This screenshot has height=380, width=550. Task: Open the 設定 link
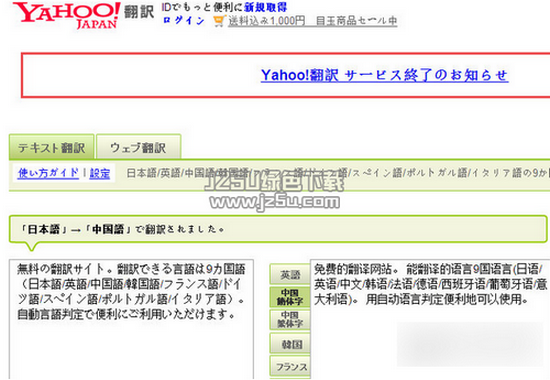pyautogui.click(x=100, y=173)
